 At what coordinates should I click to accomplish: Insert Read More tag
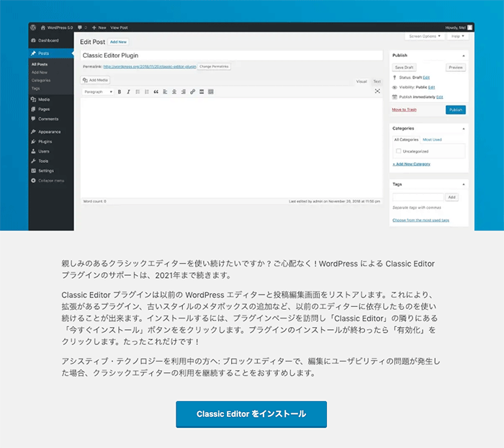(x=202, y=92)
